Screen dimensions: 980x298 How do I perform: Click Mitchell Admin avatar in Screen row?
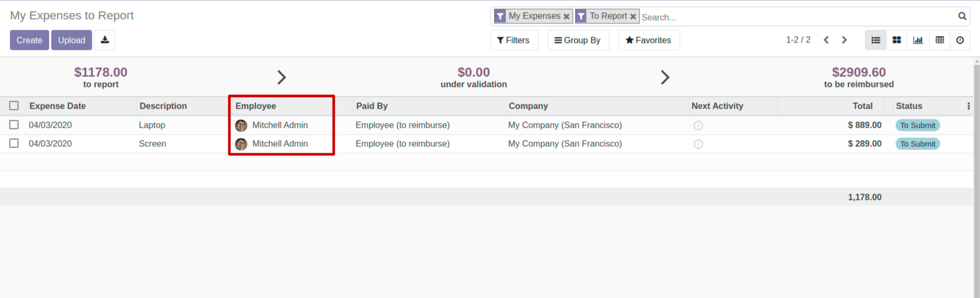click(x=241, y=144)
